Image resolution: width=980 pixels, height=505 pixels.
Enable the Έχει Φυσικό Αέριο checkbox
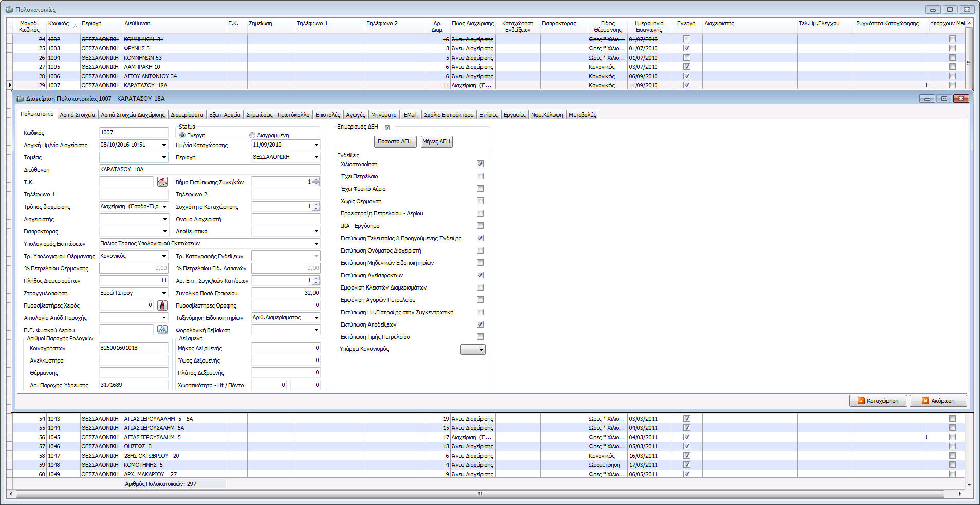coord(480,189)
